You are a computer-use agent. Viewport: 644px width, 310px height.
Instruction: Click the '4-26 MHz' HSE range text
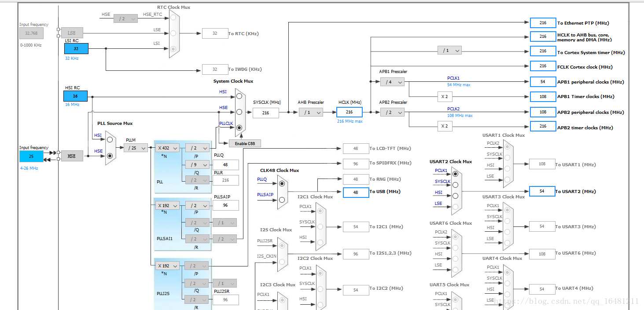pyautogui.click(x=29, y=168)
